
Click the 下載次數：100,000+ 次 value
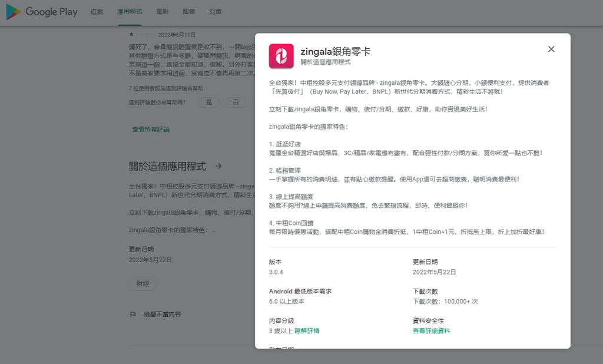pyautogui.click(x=445, y=302)
